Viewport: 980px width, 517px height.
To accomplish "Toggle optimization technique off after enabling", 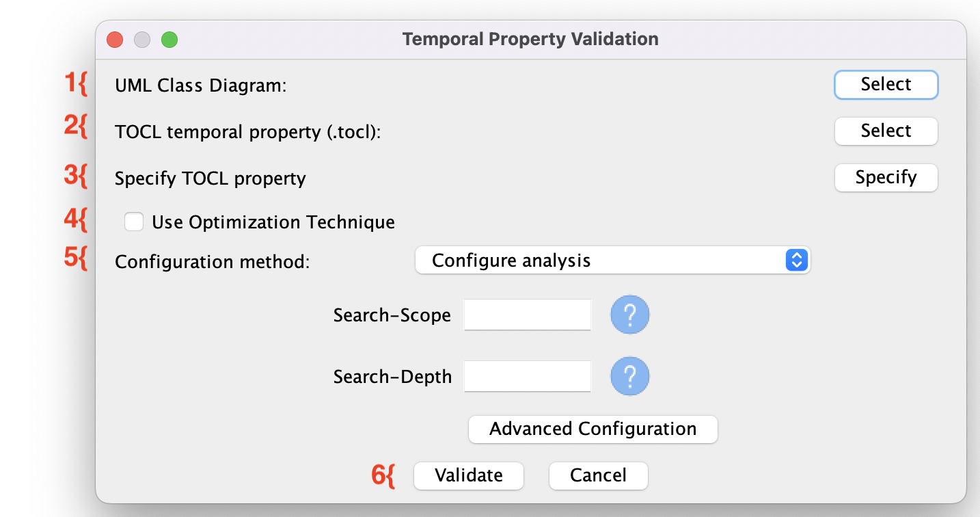I will point(134,222).
